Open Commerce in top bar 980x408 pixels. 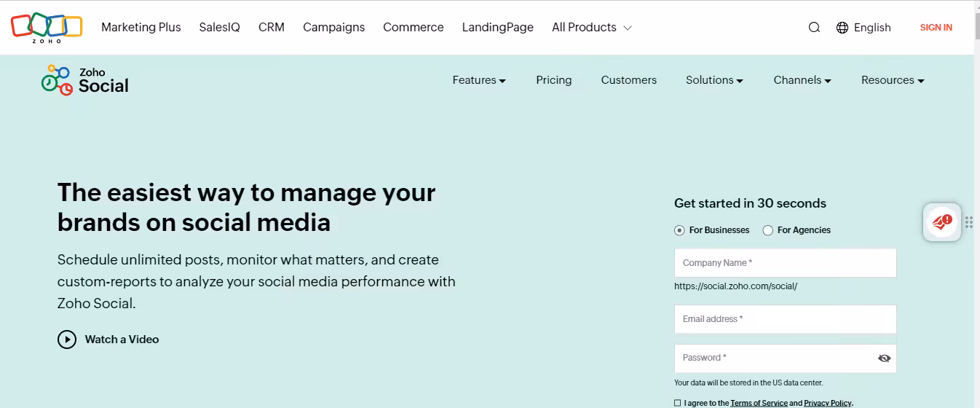414,28
